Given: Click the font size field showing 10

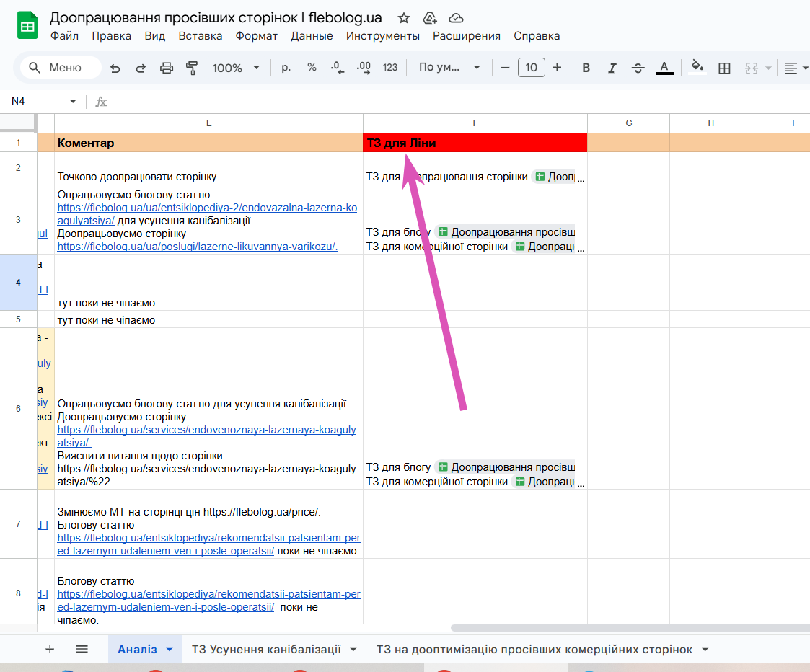Looking at the screenshot, I should coord(531,68).
